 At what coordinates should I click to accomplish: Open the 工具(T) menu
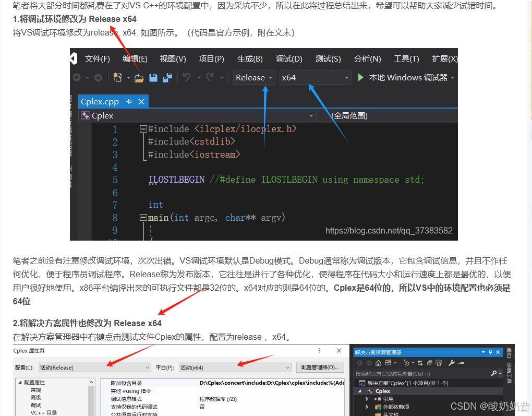(x=406, y=59)
